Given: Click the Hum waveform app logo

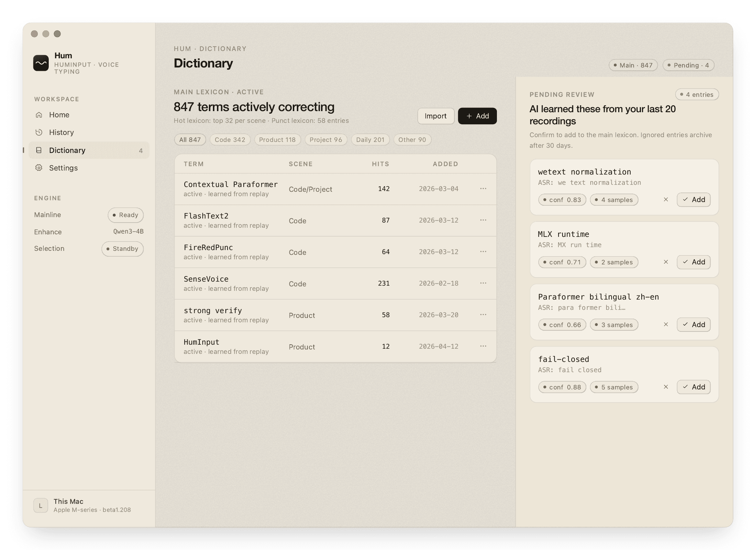Looking at the screenshot, I should [41, 63].
